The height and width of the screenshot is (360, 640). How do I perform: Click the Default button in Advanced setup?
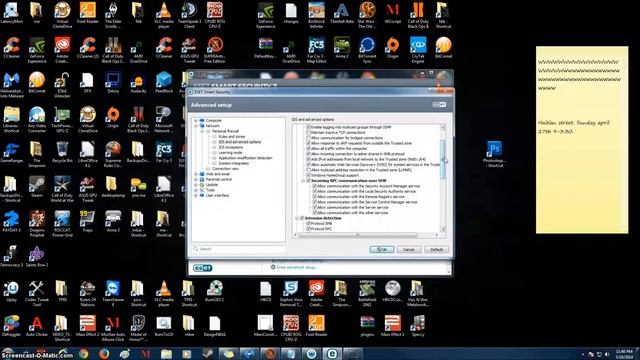(436, 249)
